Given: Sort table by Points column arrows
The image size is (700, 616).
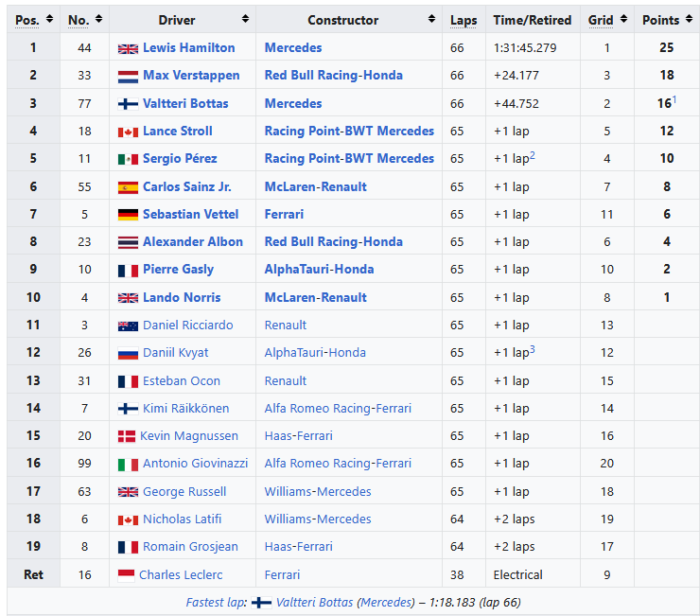Looking at the screenshot, I should tap(690, 19).
